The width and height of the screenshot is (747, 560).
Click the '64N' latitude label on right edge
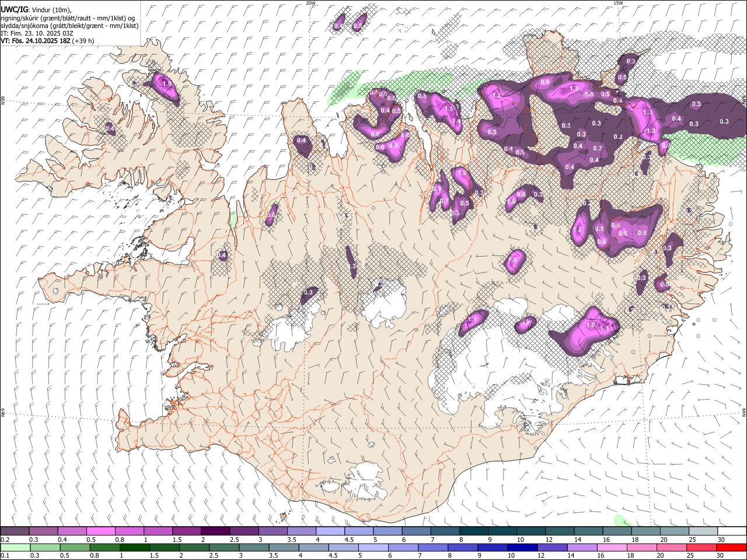click(744, 412)
